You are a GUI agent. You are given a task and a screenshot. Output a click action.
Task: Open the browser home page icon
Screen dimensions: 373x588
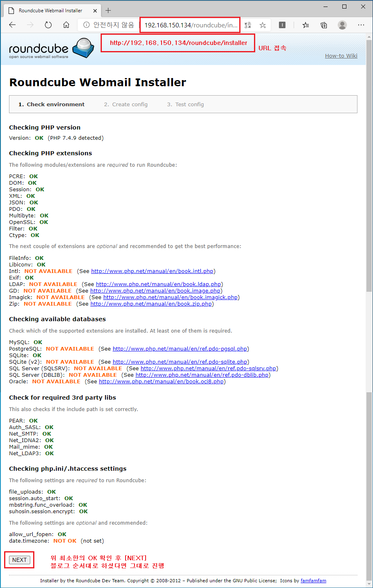[66, 25]
